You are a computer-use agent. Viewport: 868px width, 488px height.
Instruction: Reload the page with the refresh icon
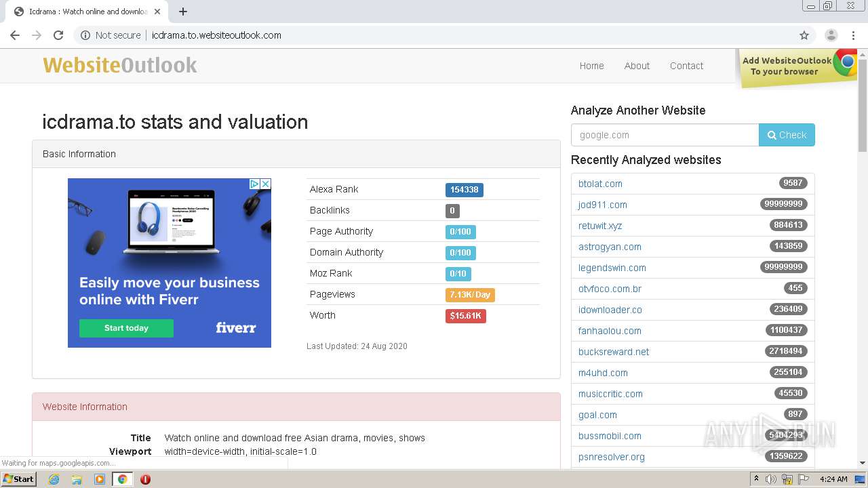pos(58,35)
